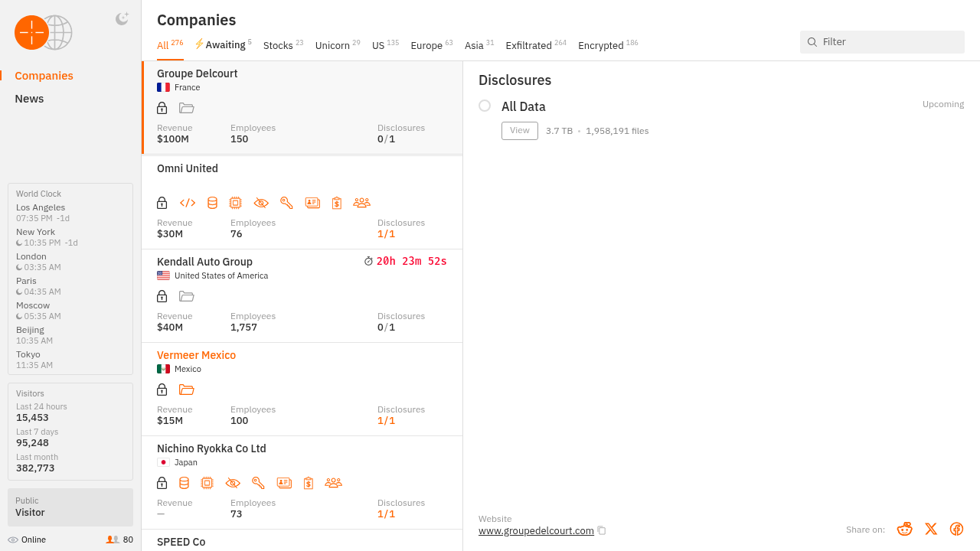Click the online users count icon

tap(113, 540)
